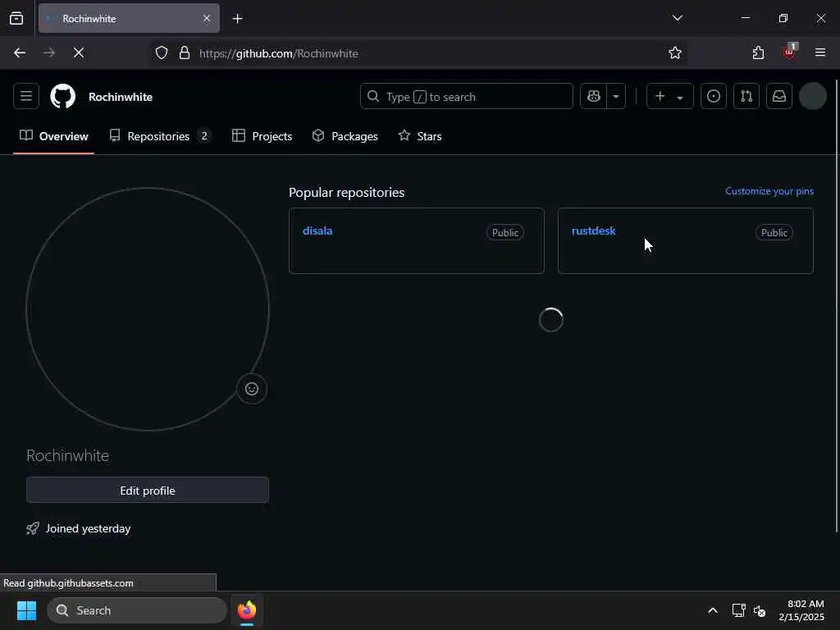
Task: Switch to the Repositories tab
Action: [x=159, y=136]
